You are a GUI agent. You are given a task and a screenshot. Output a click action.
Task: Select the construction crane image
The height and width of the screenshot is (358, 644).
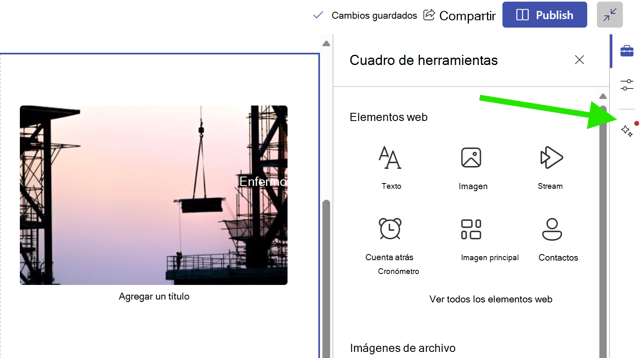click(x=154, y=195)
